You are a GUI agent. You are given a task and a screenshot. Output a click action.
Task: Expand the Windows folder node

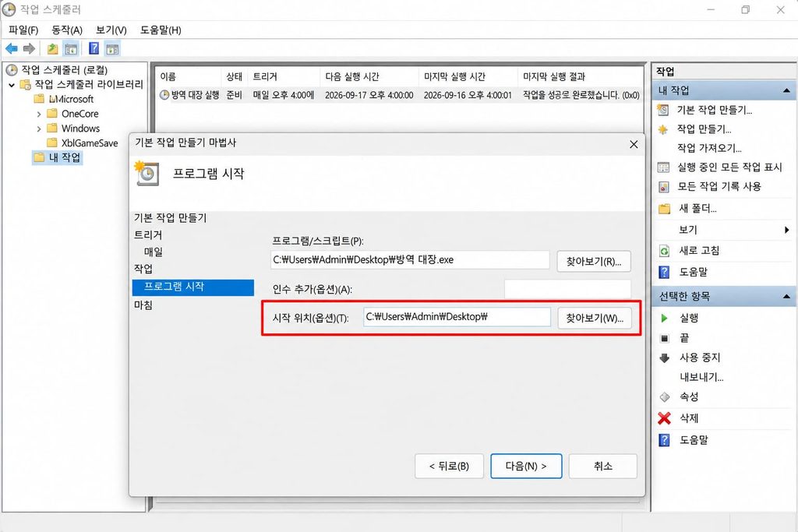tap(39, 129)
